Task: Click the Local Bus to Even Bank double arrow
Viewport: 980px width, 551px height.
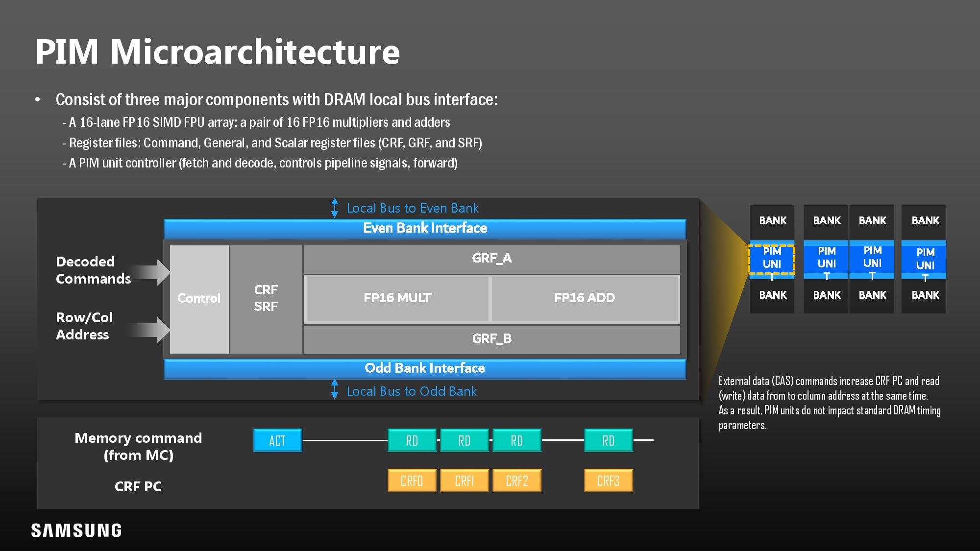Action: (x=335, y=208)
